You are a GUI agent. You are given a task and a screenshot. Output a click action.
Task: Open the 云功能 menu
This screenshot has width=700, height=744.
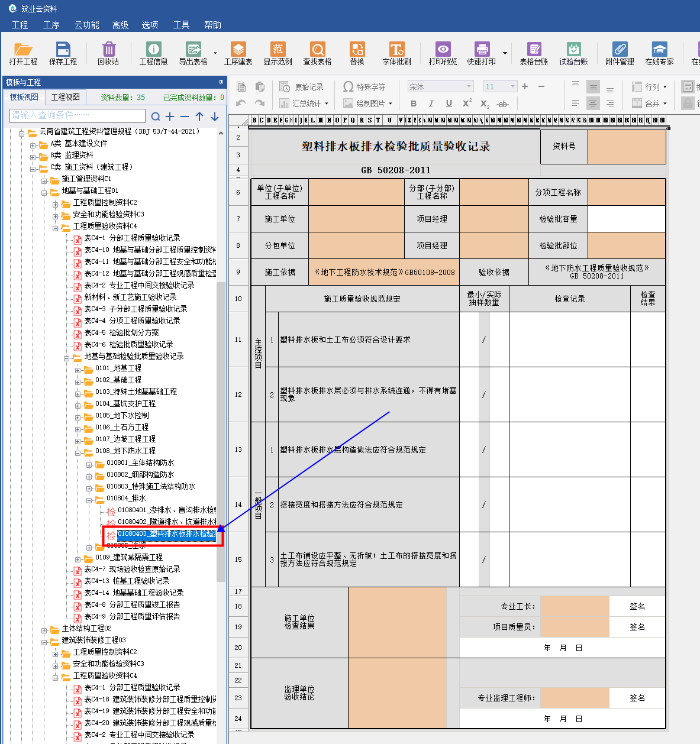coord(86,25)
